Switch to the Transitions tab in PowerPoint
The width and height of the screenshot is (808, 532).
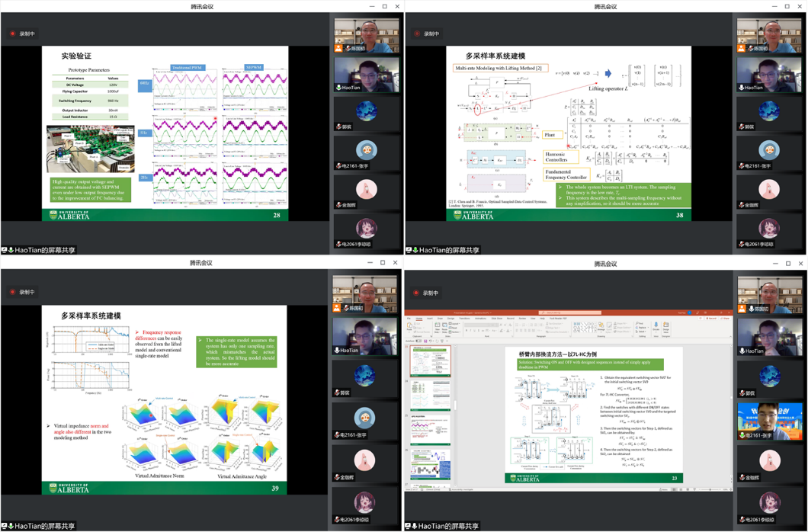pyautogui.click(x=465, y=318)
